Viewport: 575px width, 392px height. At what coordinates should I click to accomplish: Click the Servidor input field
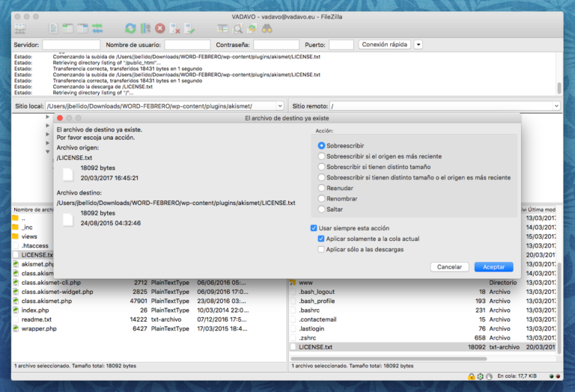coord(71,45)
